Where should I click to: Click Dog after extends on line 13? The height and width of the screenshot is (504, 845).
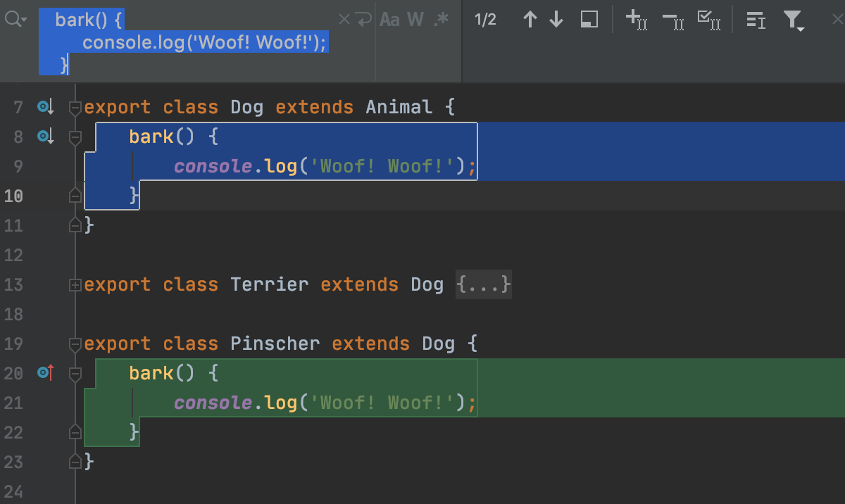[427, 285]
